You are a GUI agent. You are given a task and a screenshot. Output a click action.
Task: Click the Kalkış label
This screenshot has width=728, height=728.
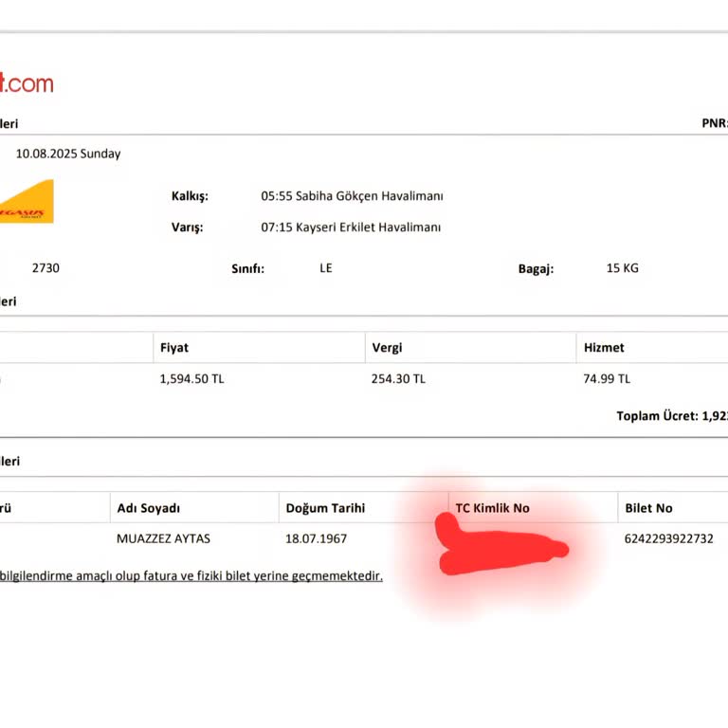click(190, 196)
